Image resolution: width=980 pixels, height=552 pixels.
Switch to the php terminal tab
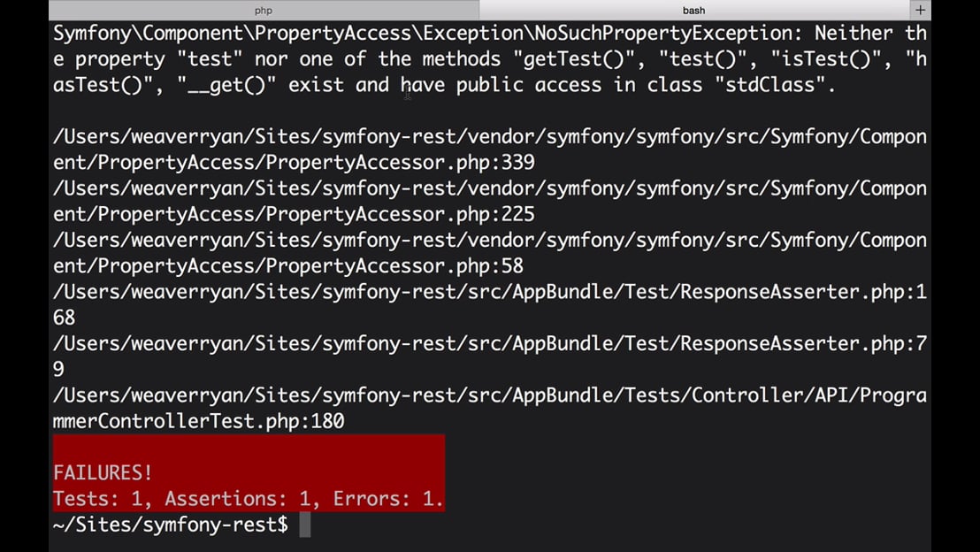coord(263,10)
